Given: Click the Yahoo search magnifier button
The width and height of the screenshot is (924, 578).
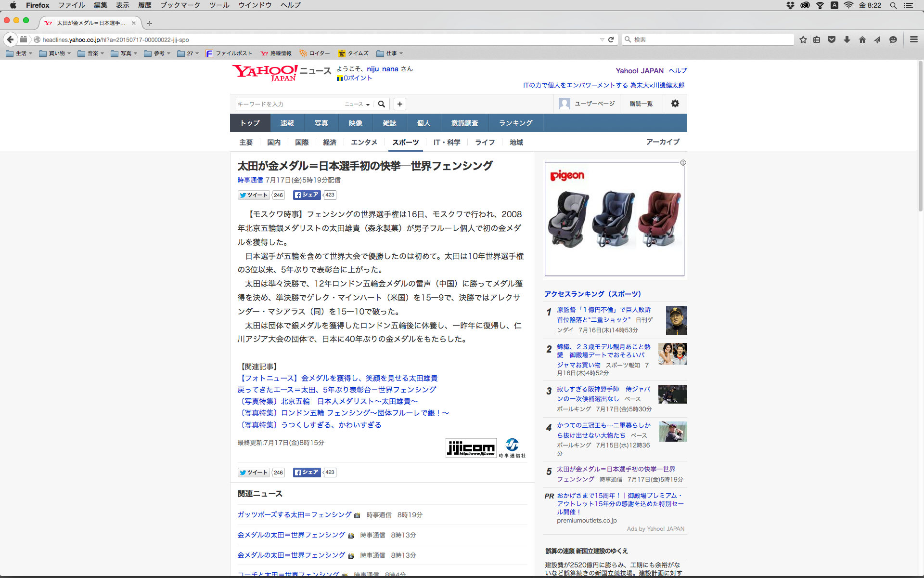Looking at the screenshot, I should click(x=382, y=104).
